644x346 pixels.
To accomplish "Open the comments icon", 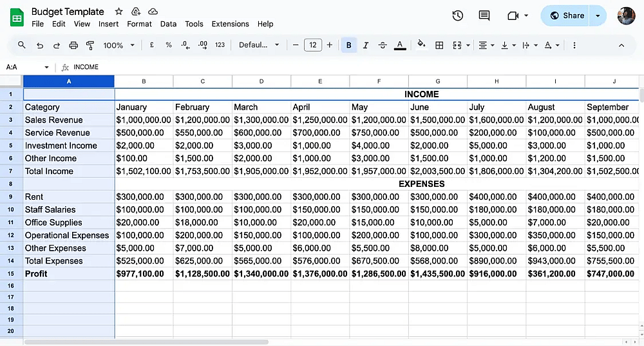I will 484,15.
